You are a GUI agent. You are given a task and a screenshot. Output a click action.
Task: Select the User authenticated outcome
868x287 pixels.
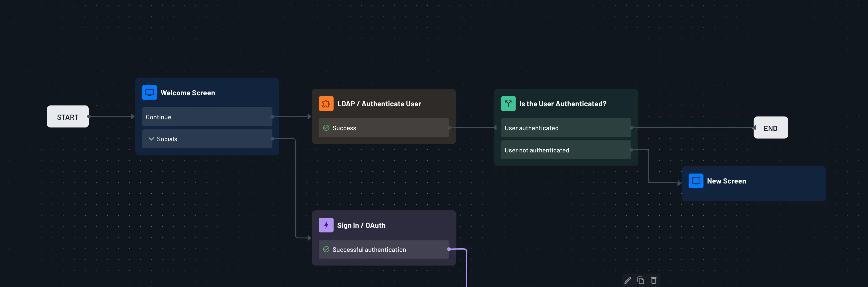566,128
